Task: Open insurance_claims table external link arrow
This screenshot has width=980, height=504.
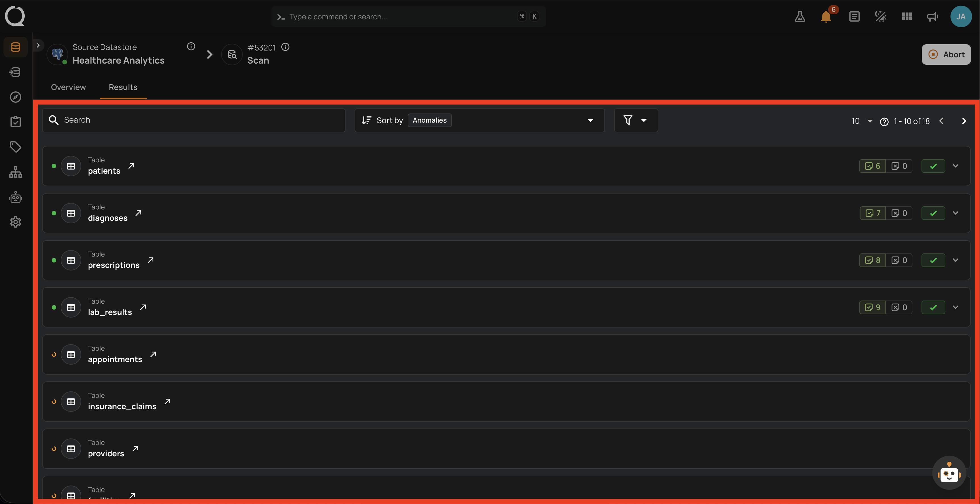Action: (167, 402)
